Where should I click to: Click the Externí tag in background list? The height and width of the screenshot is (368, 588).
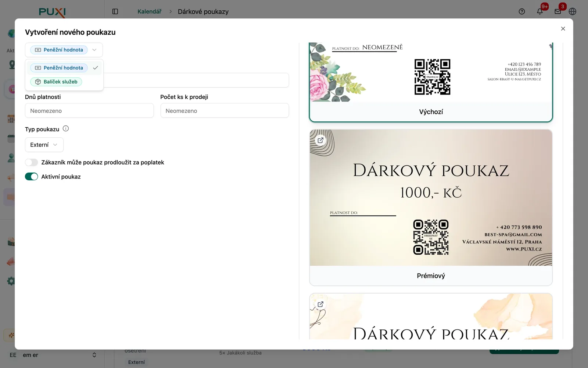136,362
